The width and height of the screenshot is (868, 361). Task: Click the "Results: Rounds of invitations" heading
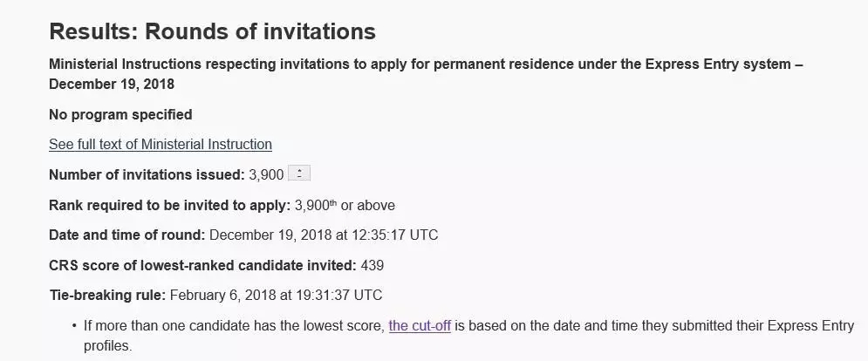[x=212, y=32]
